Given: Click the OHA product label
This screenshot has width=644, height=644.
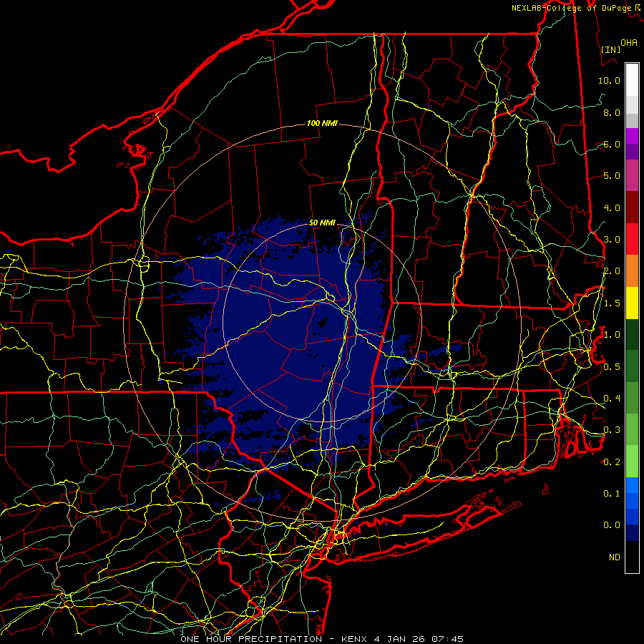Looking at the screenshot, I should (629, 42).
